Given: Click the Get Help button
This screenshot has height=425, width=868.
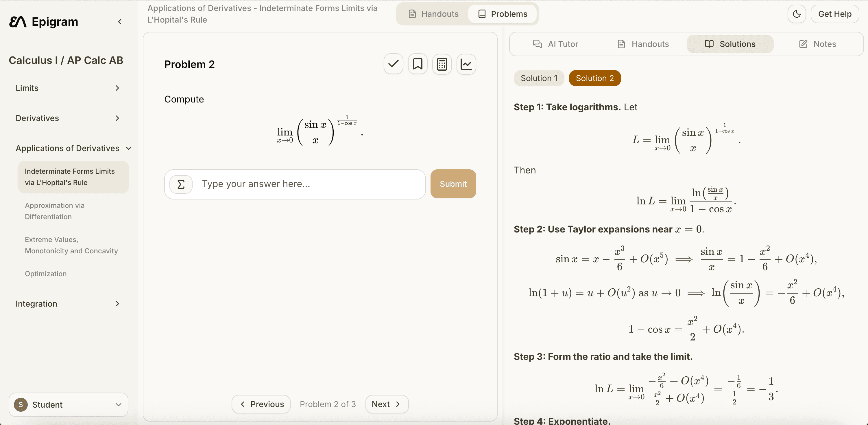Looking at the screenshot, I should click(x=835, y=14).
